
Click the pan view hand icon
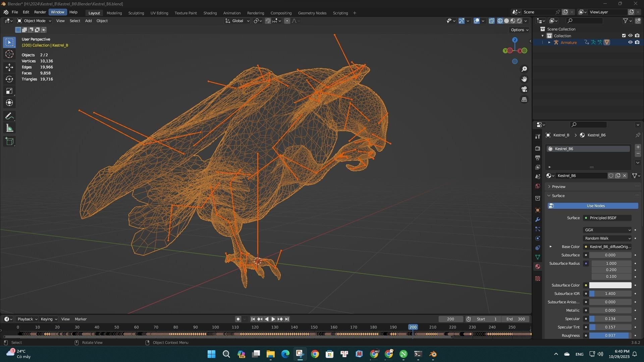pyautogui.click(x=524, y=79)
